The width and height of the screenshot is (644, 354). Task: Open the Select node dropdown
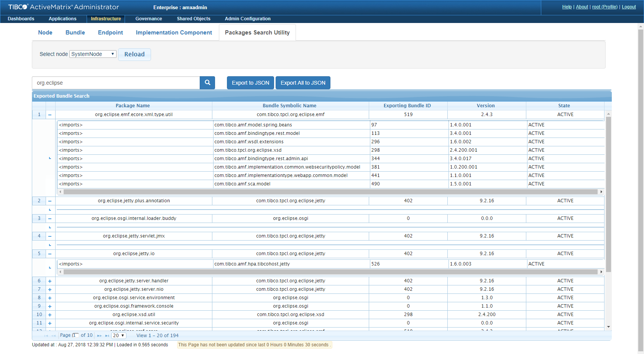(x=93, y=54)
